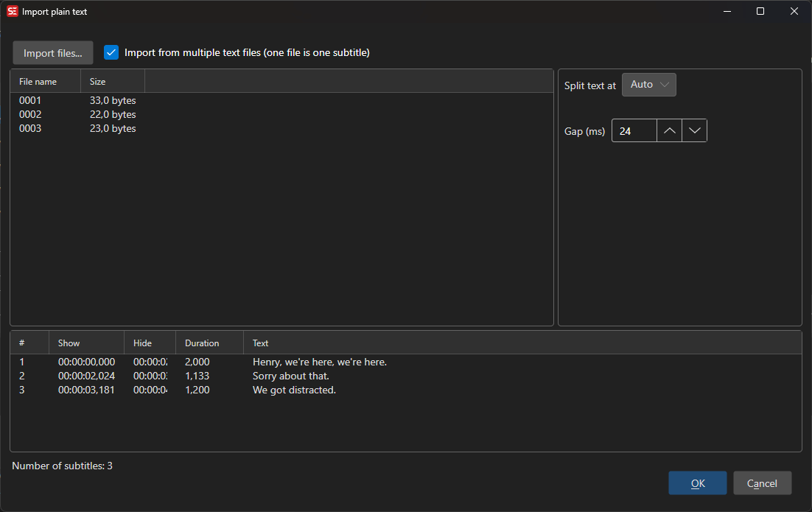Decrease the Gap value using the down arrow
Image resolution: width=812 pixels, height=512 pixels.
coord(694,130)
